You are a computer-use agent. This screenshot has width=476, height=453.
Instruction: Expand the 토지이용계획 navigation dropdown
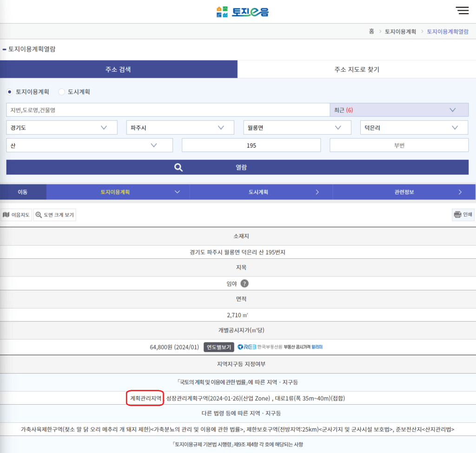point(177,191)
